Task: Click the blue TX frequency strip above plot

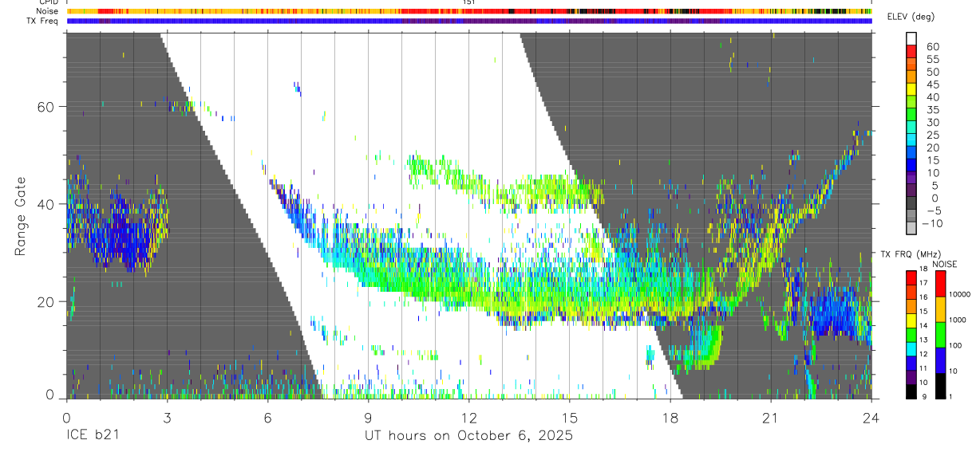Action: (468, 22)
